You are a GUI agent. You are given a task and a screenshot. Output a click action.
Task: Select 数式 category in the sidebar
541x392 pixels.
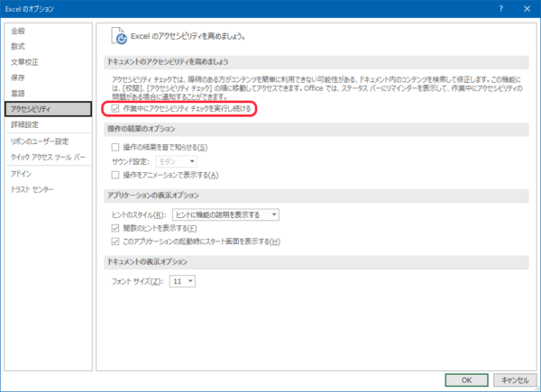[18, 46]
